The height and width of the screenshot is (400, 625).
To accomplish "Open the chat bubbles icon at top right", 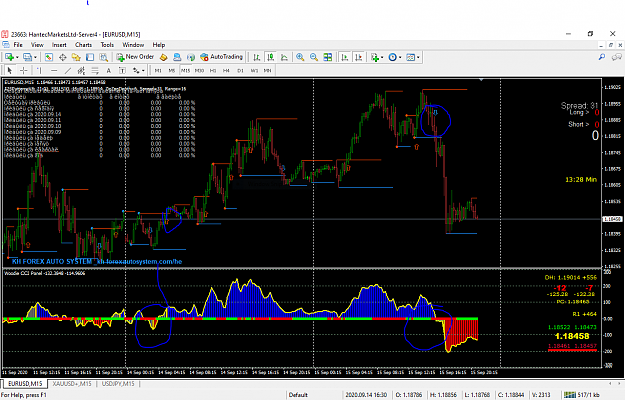I will tap(617, 57).
